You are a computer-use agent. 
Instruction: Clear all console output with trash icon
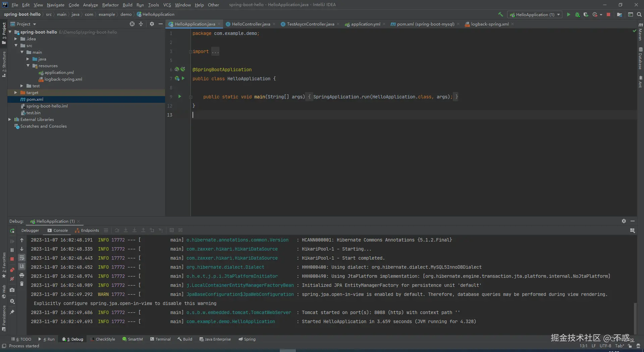[22, 284]
